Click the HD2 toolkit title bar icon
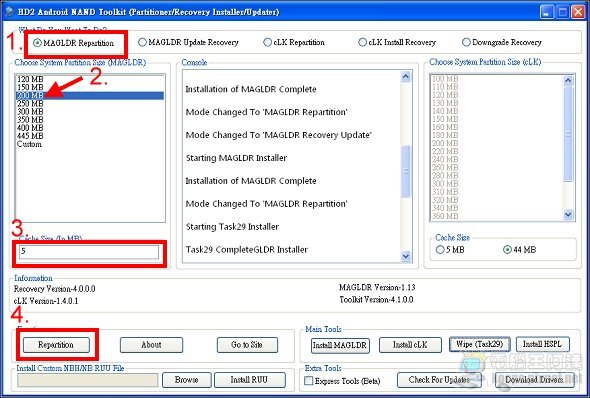 coord(10,12)
